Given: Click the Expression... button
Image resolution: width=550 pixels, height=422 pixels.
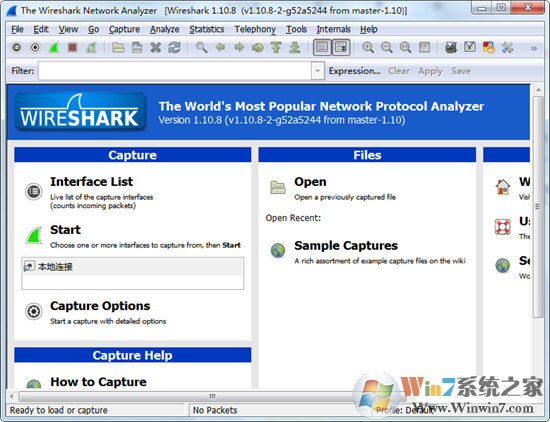Looking at the screenshot, I should [x=354, y=71].
